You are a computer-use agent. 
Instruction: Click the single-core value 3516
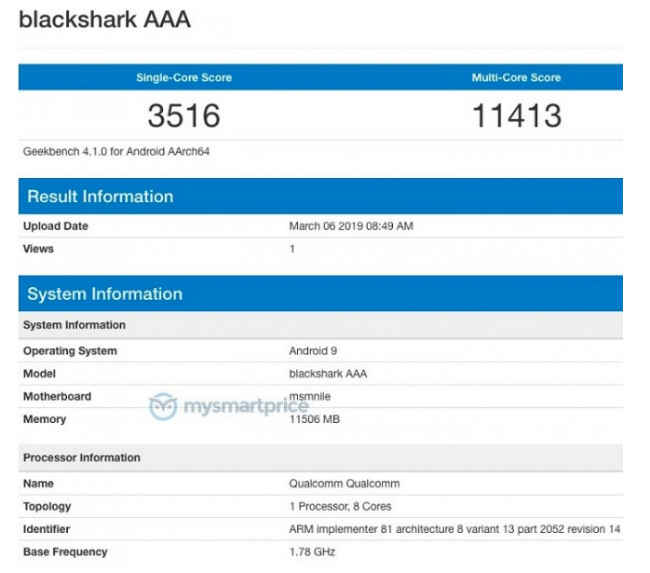pyautogui.click(x=184, y=115)
